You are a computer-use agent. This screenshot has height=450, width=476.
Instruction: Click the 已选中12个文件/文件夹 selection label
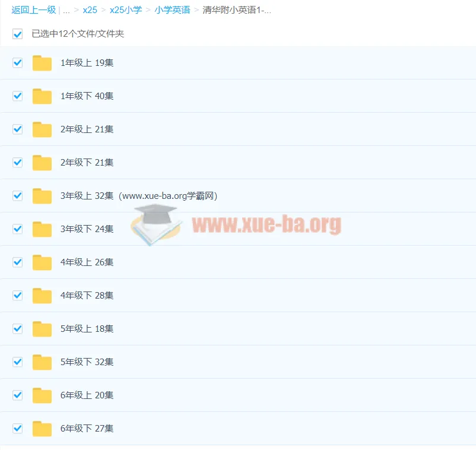(x=78, y=34)
